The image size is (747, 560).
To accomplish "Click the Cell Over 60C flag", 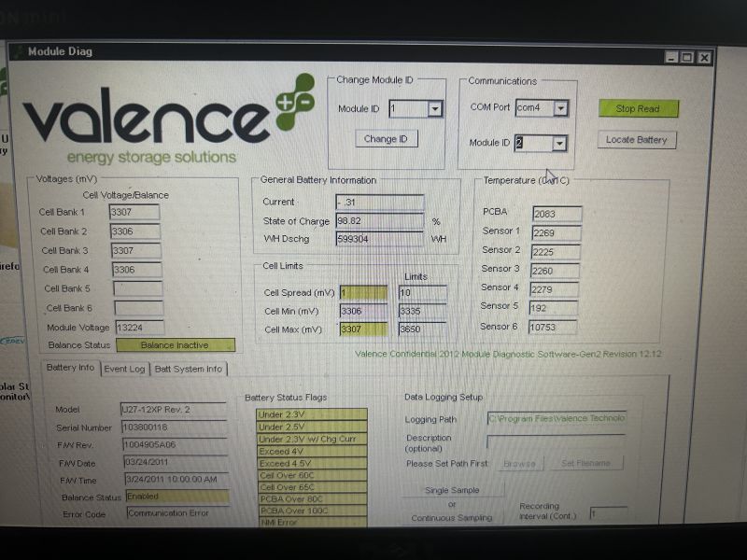I will (x=313, y=475).
